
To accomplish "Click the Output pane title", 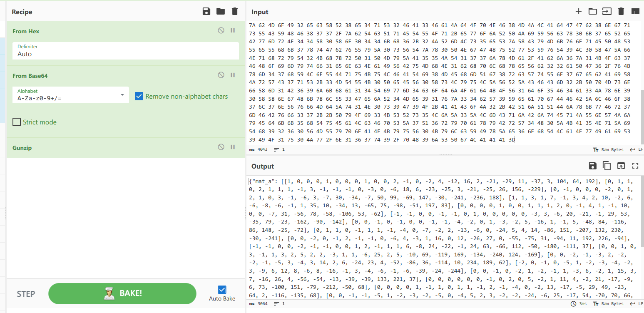I will pyautogui.click(x=263, y=166).
